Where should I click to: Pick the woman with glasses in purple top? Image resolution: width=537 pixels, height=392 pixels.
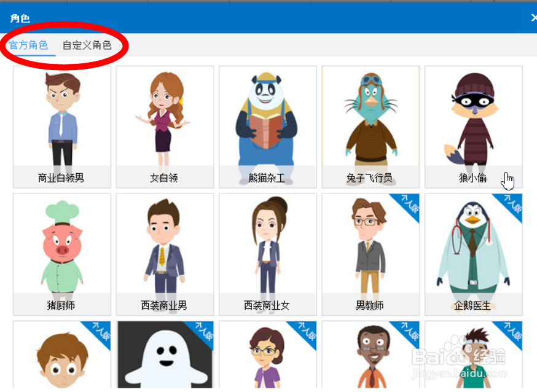[268, 355]
